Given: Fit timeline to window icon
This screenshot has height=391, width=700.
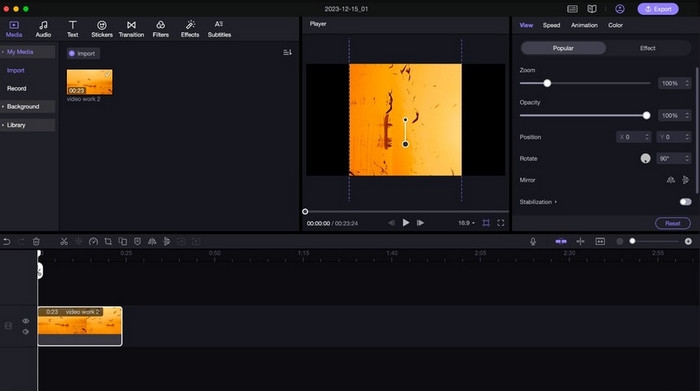Looking at the screenshot, I should coord(600,241).
